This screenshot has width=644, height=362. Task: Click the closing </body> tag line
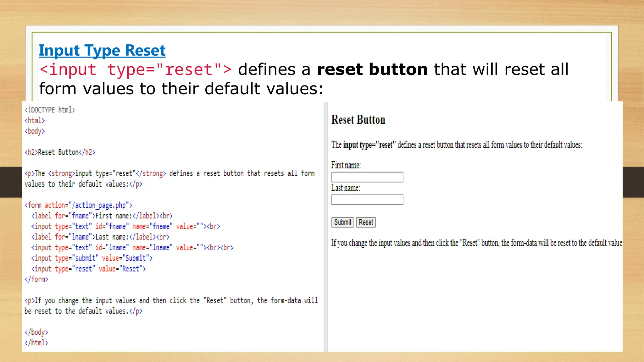point(36,332)
